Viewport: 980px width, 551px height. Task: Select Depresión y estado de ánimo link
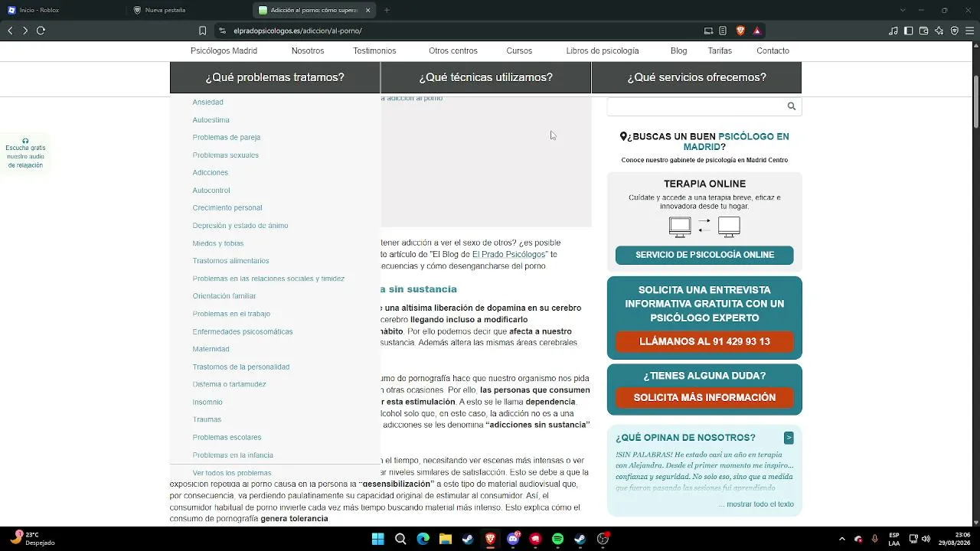click(x=240, y=226)
